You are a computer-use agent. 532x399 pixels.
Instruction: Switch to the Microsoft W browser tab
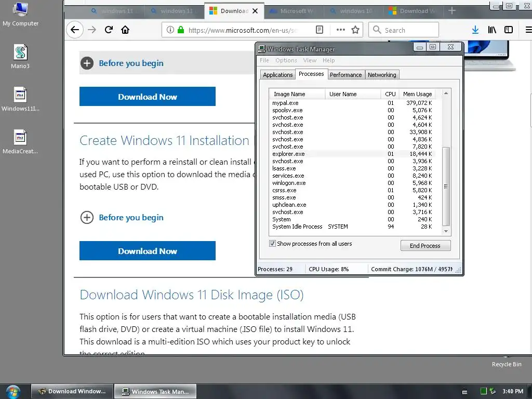click(x=294, y=11)
